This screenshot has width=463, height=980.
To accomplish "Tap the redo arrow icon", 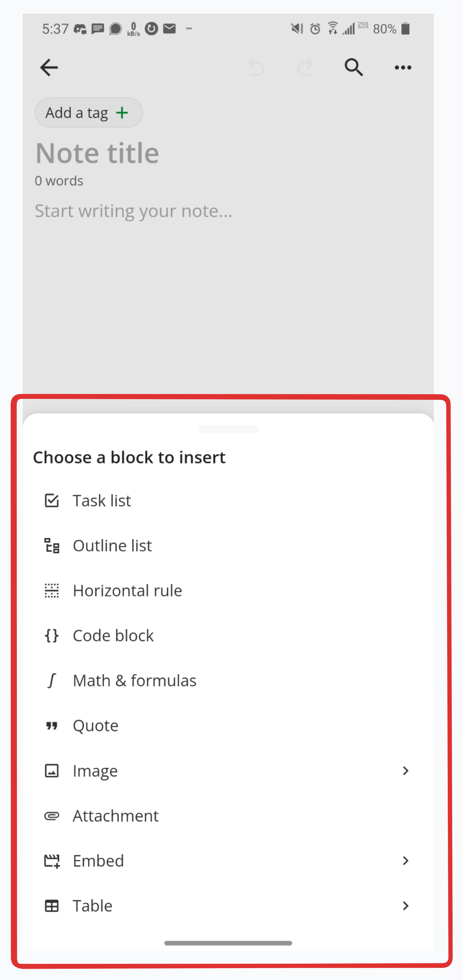I will pos(305,68).
